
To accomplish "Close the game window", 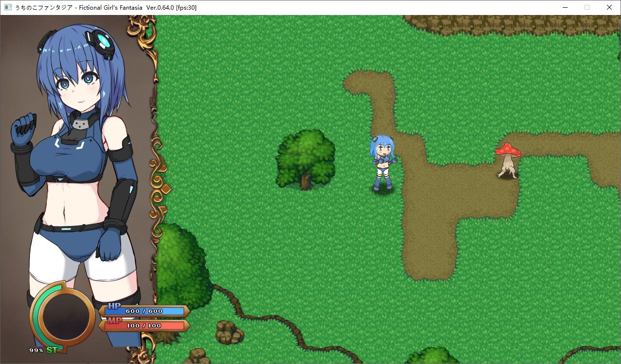I will tap(609, 7).
